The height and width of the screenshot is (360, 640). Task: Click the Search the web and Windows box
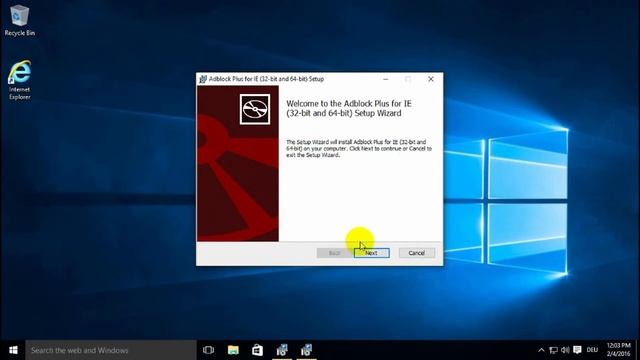[x=111, y=350]
